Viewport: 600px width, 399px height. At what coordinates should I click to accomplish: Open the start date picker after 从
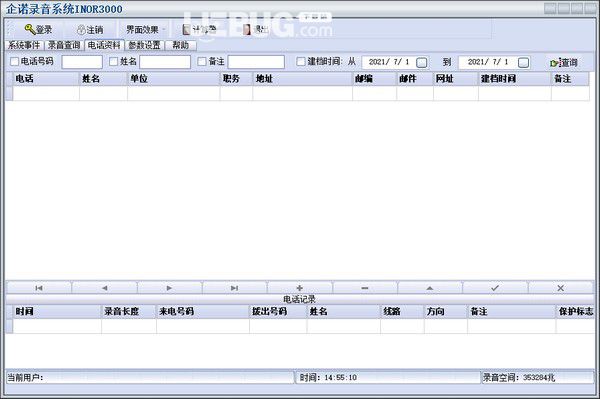(422, 62)
